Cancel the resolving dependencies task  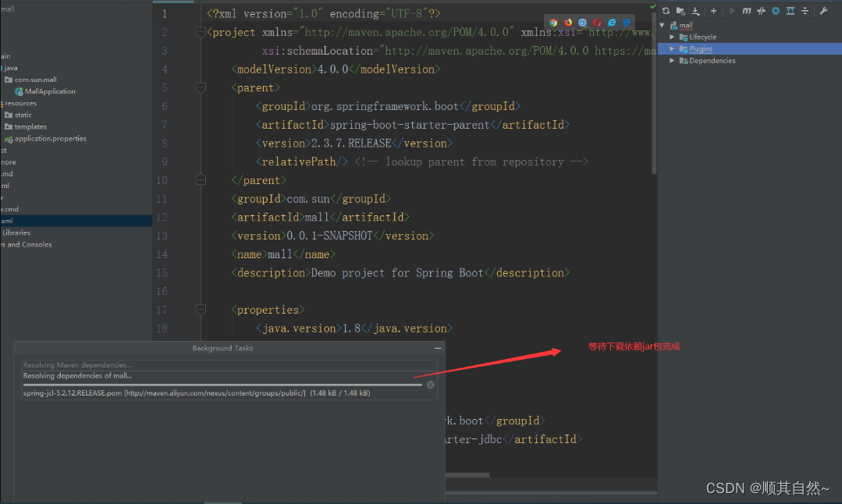pyautogui.click(x=430, y=384)
